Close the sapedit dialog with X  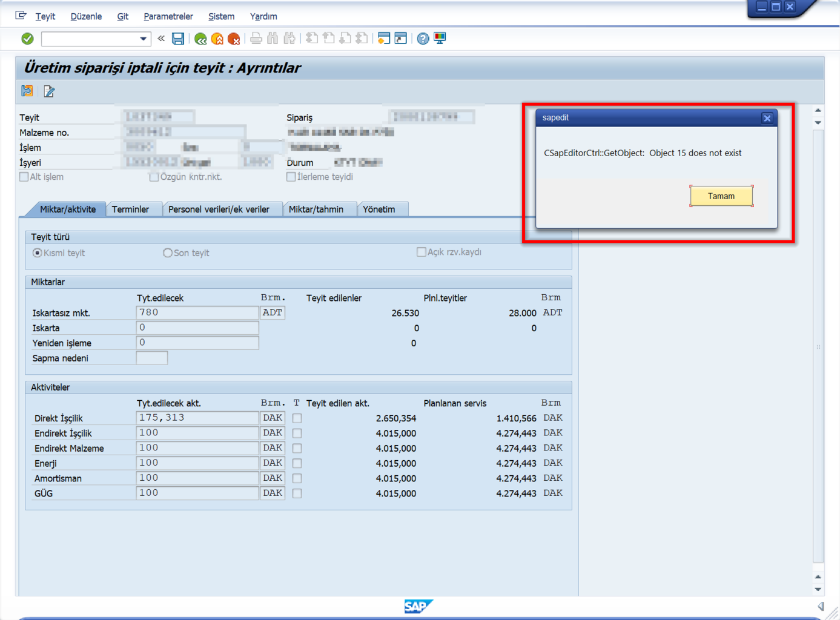tap(767, 118)
